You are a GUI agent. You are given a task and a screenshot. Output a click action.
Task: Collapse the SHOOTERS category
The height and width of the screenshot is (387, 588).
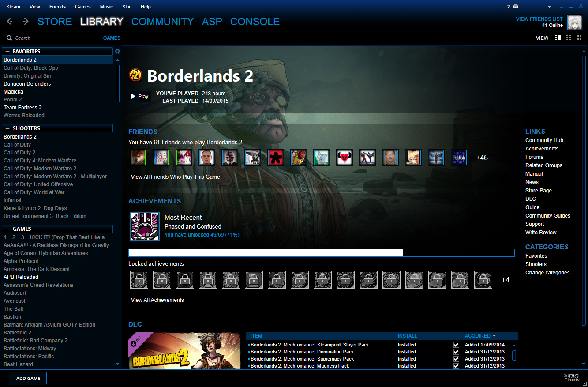coord(7,128)
